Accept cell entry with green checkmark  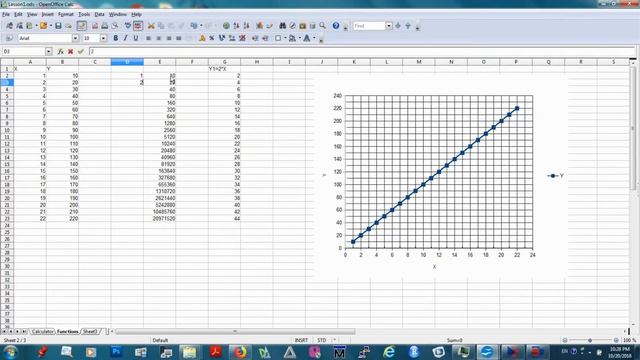coord(80,51)
